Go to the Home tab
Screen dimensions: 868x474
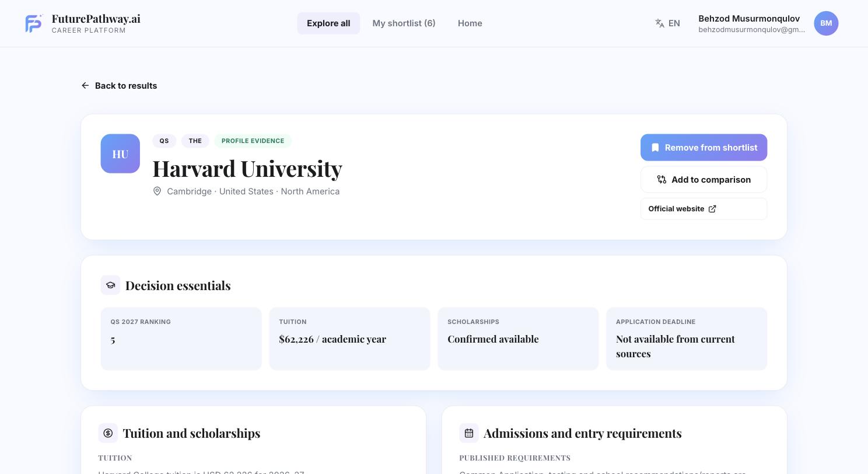pos(470,23)
